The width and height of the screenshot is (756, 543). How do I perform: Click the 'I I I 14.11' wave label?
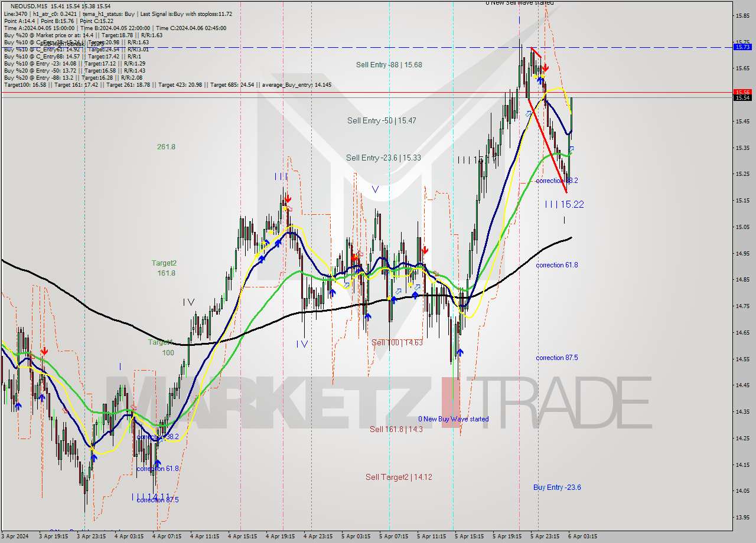151,496
